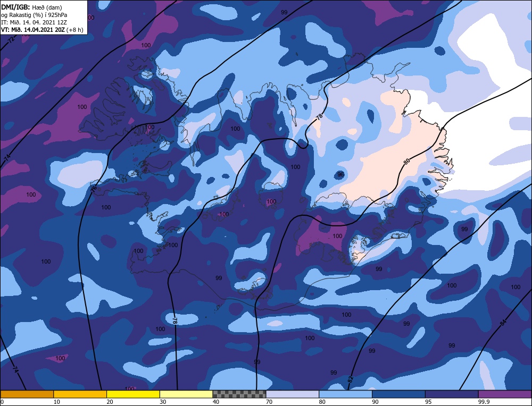Click the legend scale value "20"

click(110, 402)
